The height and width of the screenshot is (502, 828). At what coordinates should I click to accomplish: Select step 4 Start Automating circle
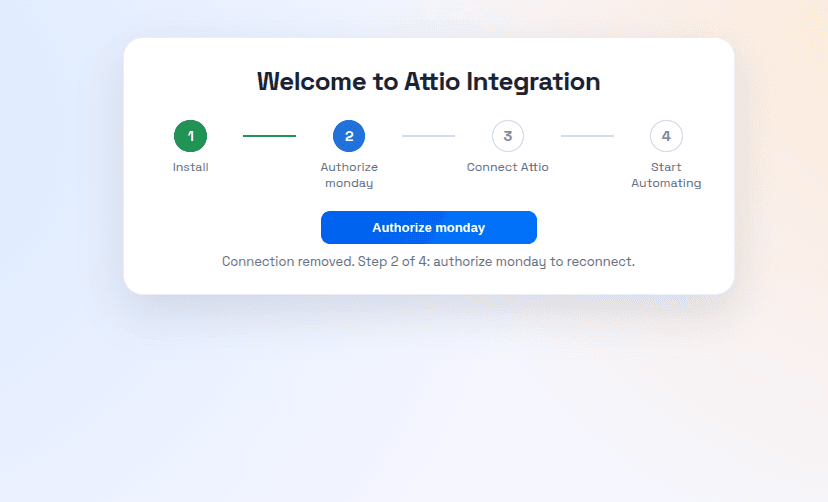(666, 136)
